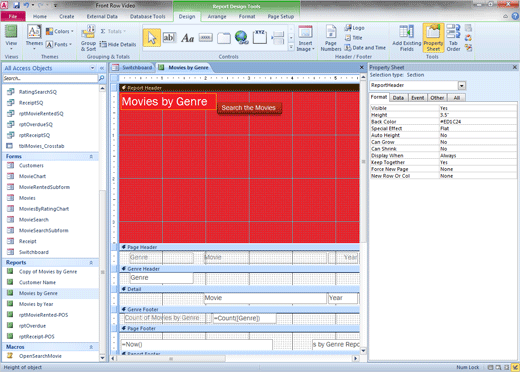
Task: Toggle the Select arrow tool
Action: tap(152, 37)
